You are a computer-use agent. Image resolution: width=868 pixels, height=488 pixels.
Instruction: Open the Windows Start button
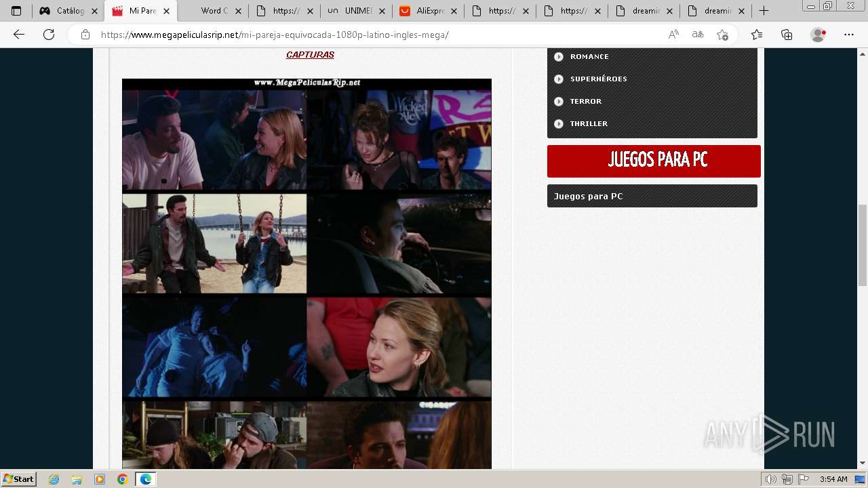[x=18, y=479]
